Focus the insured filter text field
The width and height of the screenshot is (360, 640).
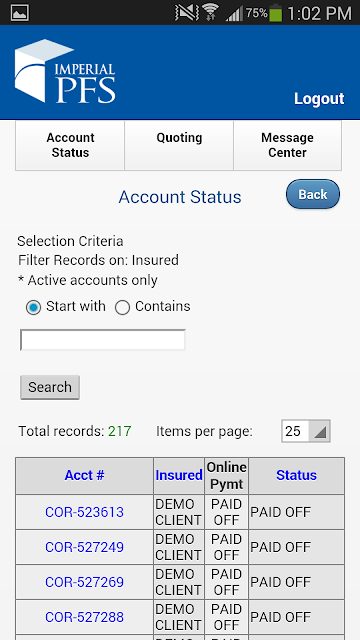(103, 340)
